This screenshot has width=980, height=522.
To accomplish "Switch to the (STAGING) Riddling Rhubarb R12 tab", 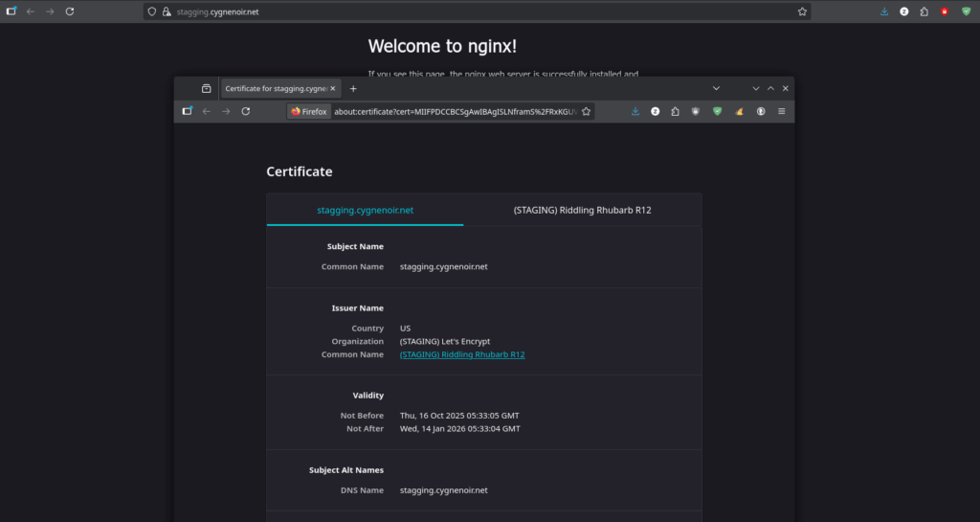I will 582,210.
